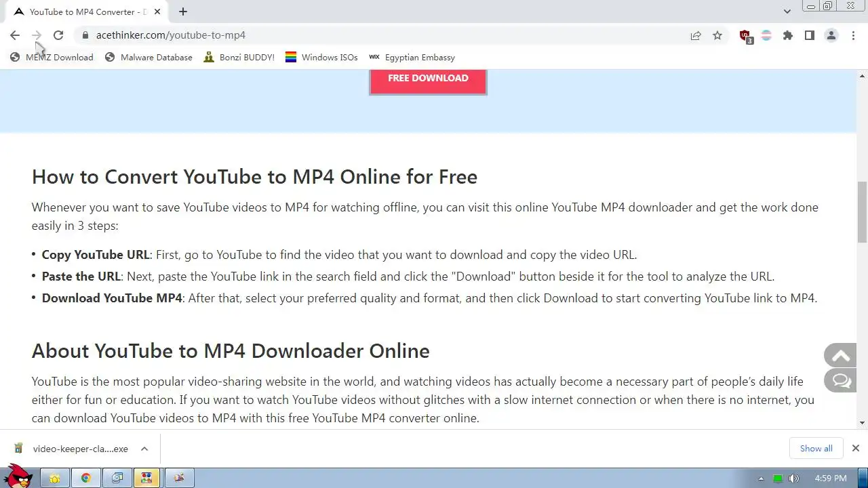
Task: Click the scrollbar down arrow
Action: [862, 423]
